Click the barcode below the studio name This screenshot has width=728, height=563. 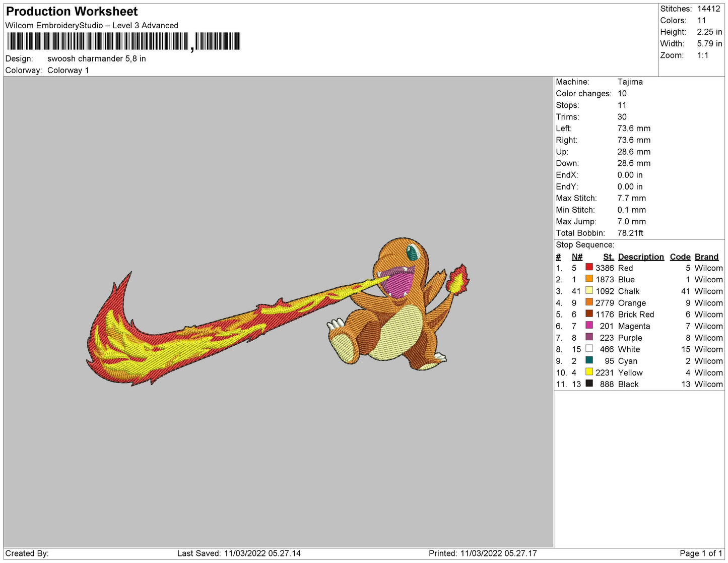123,41
